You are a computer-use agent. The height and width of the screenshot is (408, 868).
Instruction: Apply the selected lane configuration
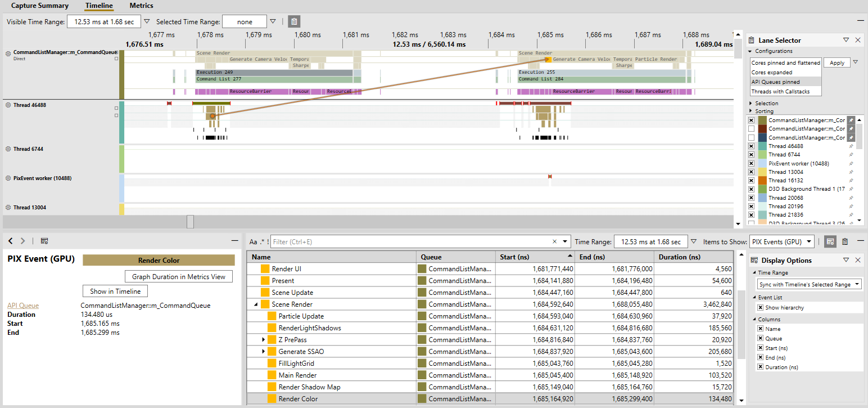(837, 63)
